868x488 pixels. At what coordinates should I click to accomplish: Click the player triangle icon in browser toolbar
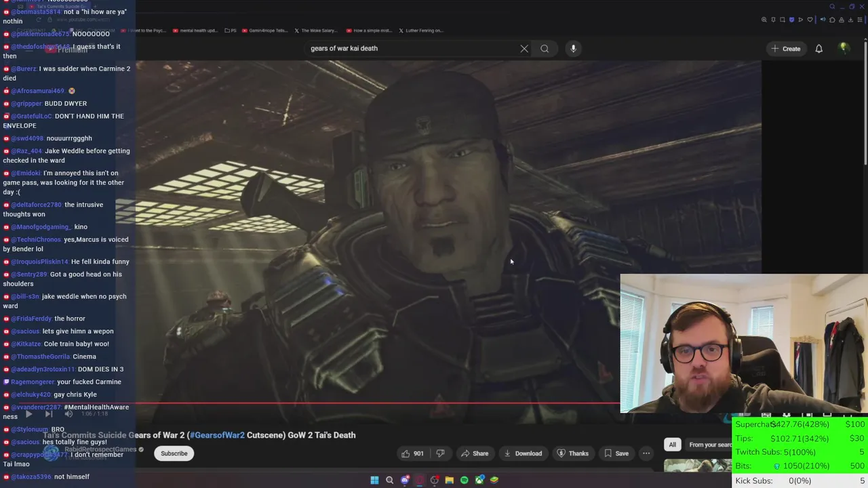coord(800,20)
